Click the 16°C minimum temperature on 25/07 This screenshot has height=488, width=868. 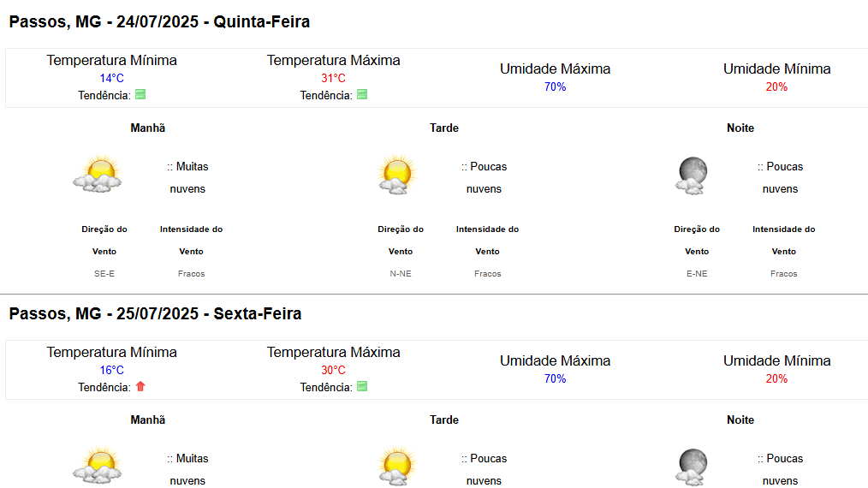[x=112, y=370]
